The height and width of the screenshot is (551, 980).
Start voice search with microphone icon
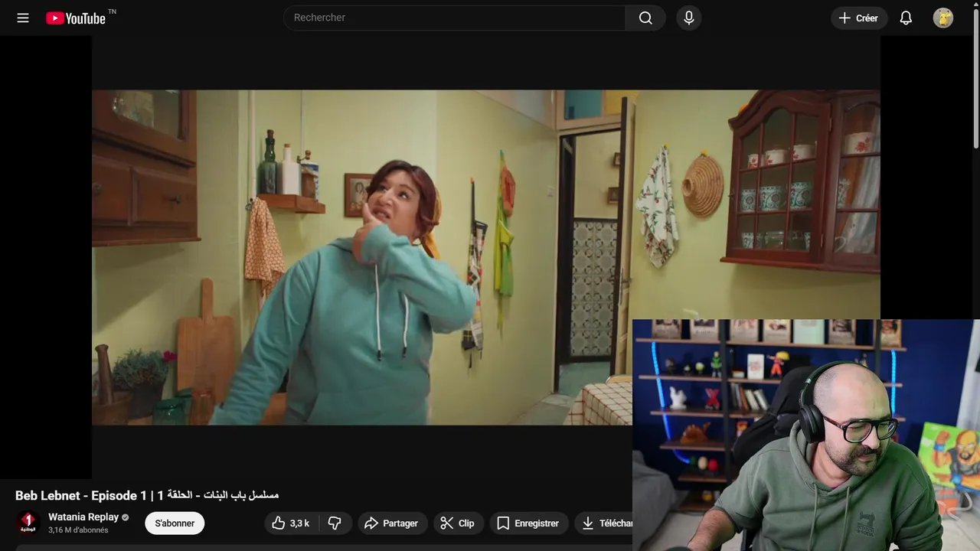click(689, 18)
